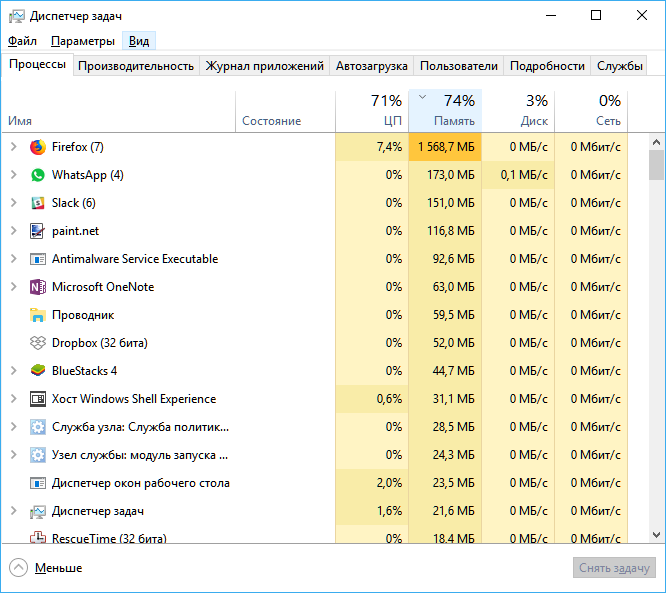Switch to the Автозагрузка tab
The height and width of the screenshot is (593, 666).
372,66
